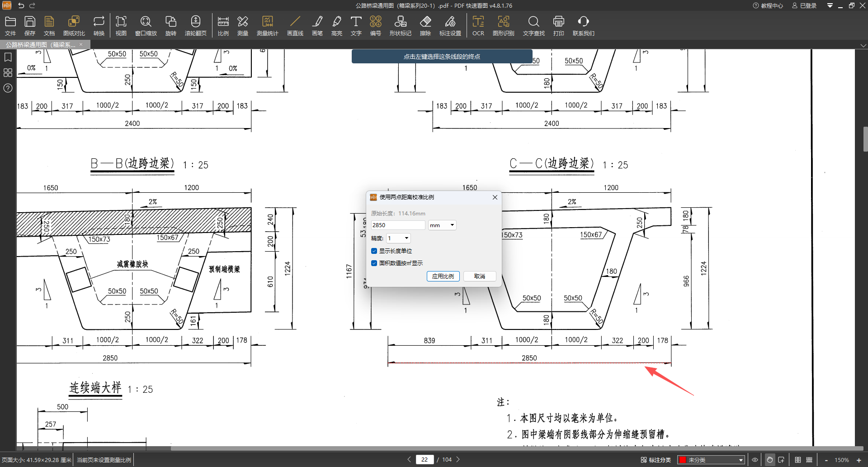Image resolution: width=868 pixels, height=467 pixels.
Task: Select the 画直线 (Draw line) tool
Action: [x=295, y=25]
